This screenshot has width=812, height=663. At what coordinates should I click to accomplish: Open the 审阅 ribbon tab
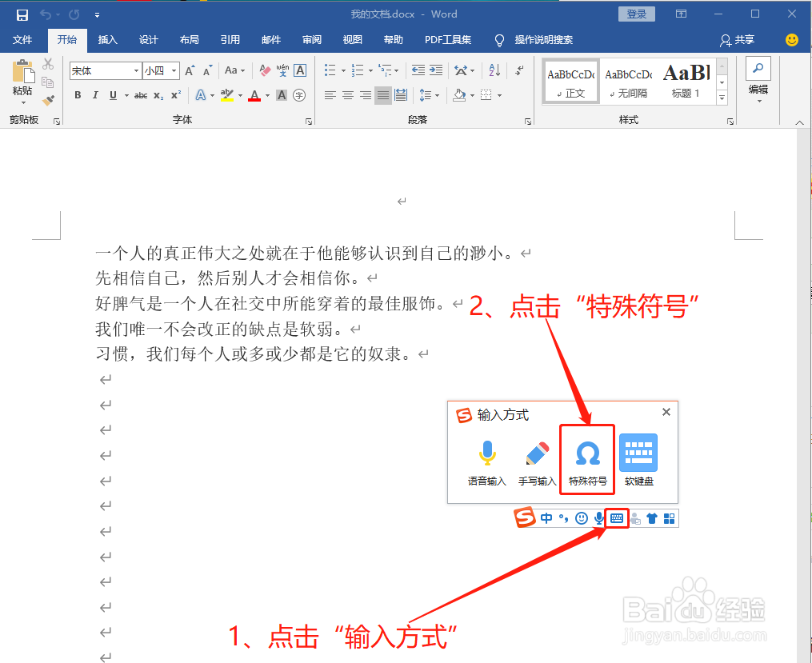tap(311, 40)
